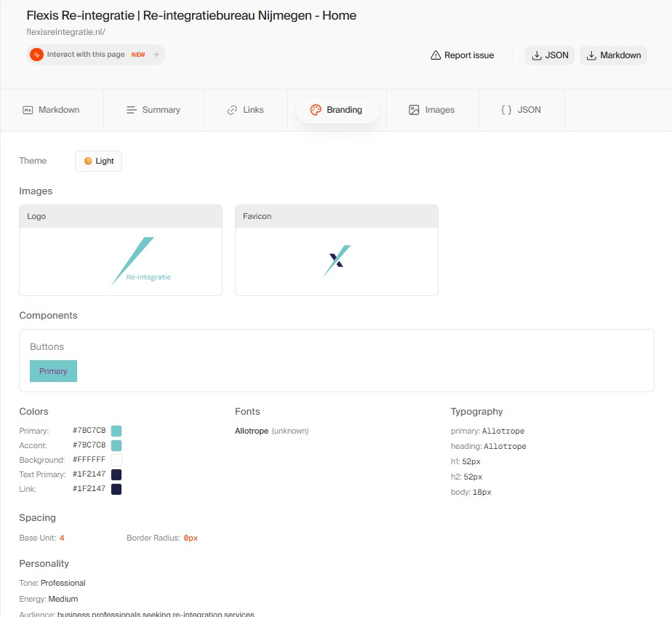
Task: Click the Light theme badge
Action: [98, 161]
